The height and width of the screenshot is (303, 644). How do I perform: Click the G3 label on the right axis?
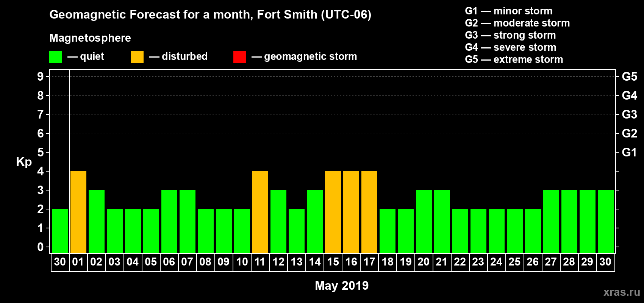(629, 114)
